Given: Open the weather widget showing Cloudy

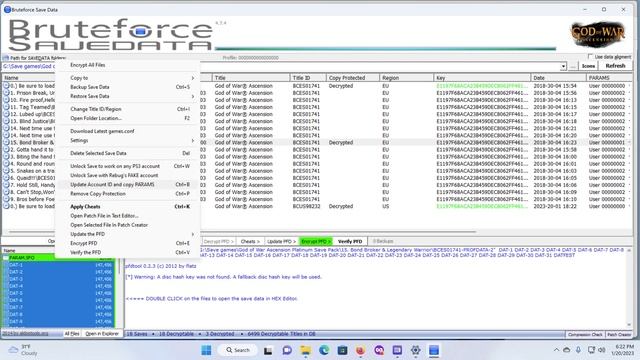Looking at the screenshot, I should tap(23, 350).
